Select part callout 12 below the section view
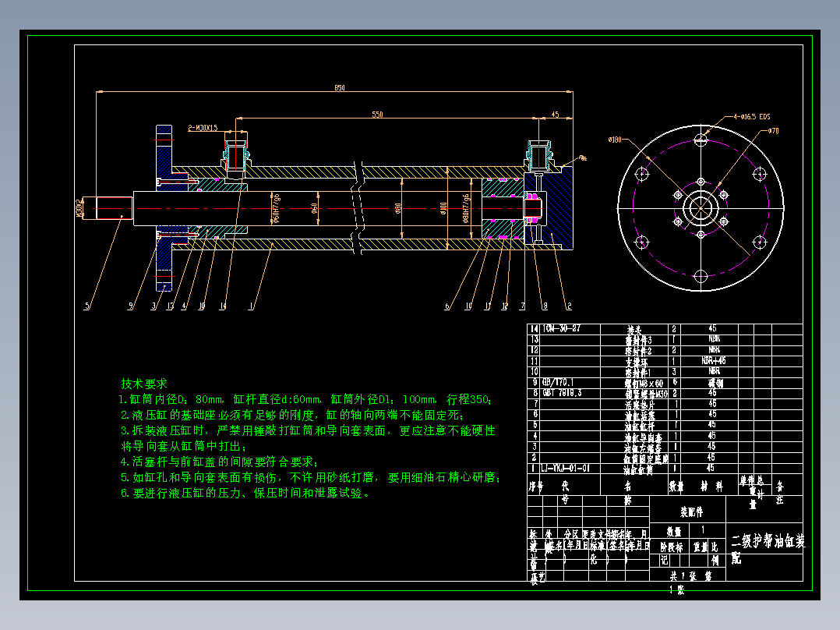The image size is (840, 630). (x=505, y=306)
